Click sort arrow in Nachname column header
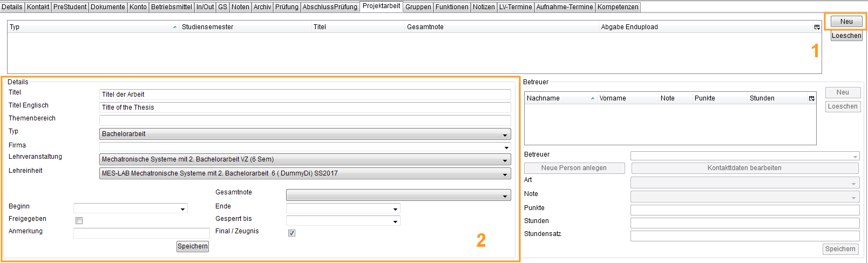Image resolution: width=868 pixels, height=263 pixels. click(x=592, y=98)
